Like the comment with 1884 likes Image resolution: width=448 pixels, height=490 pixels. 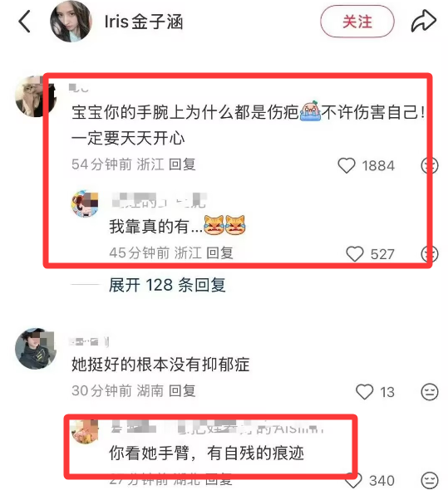[x=347, y=165]
